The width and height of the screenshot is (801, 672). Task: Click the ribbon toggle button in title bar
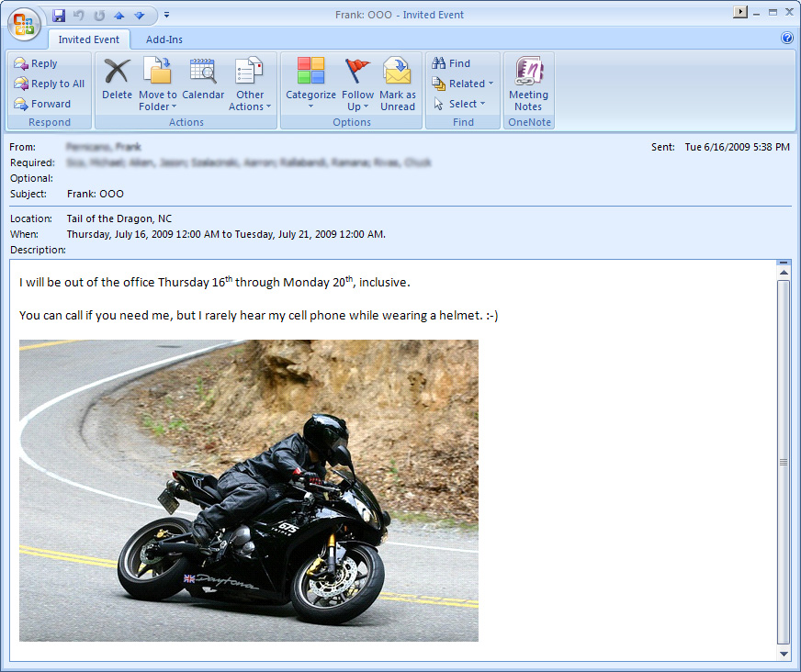point(739,12)
